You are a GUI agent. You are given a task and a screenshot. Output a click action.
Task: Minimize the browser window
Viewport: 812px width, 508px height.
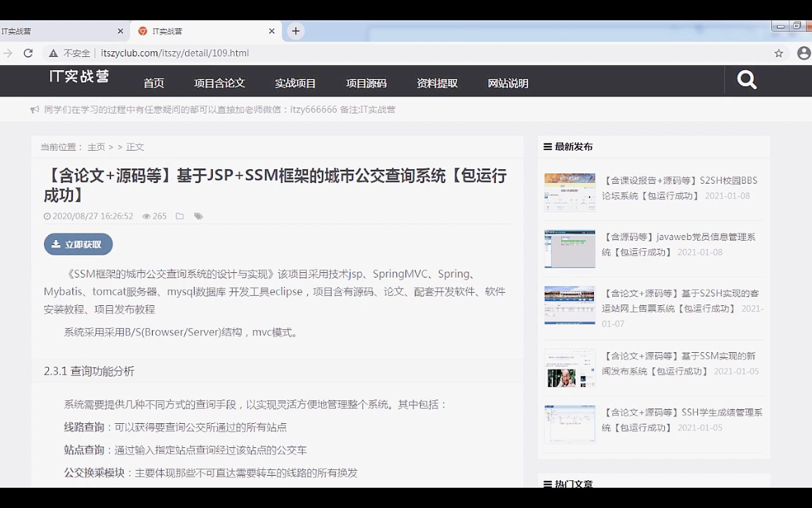(781, 26)
